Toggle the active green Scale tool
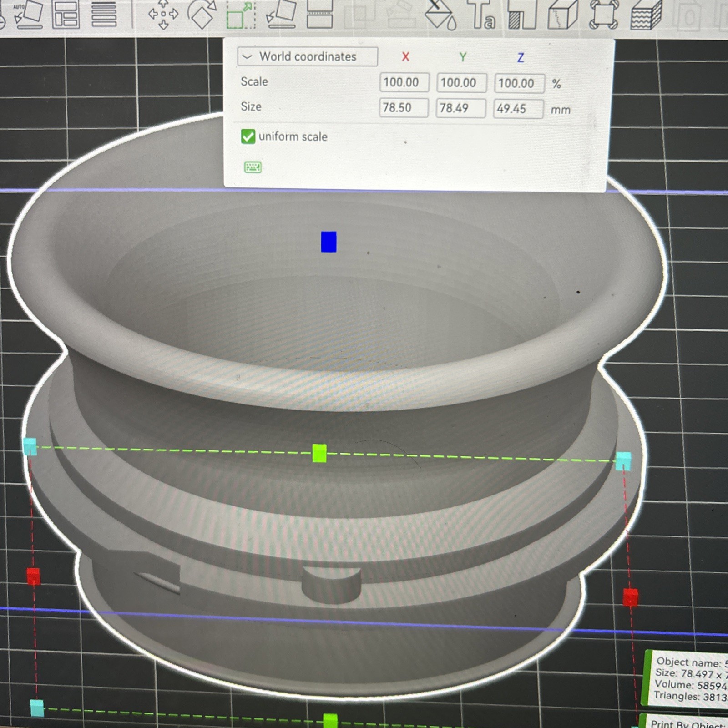728x728 pixels. 241,15
